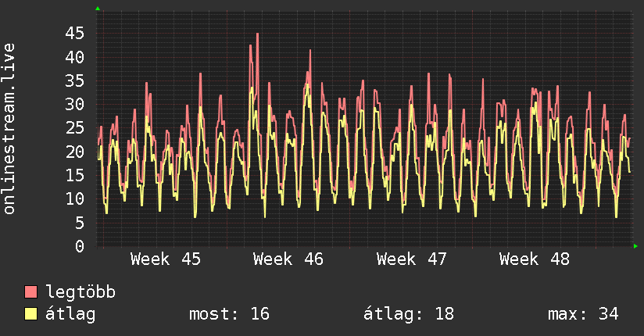Select the átlag legend label beside yellow swatch

pos(70,314)
